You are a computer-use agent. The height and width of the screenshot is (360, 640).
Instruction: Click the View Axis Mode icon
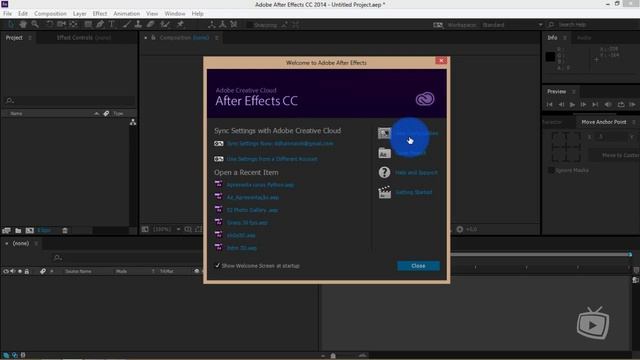coord(233,24)
